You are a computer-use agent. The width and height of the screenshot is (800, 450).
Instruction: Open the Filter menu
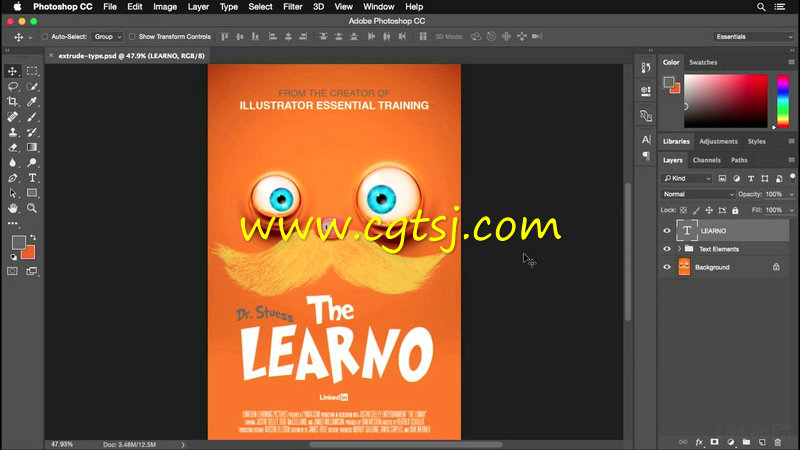(x=292, y=7)
